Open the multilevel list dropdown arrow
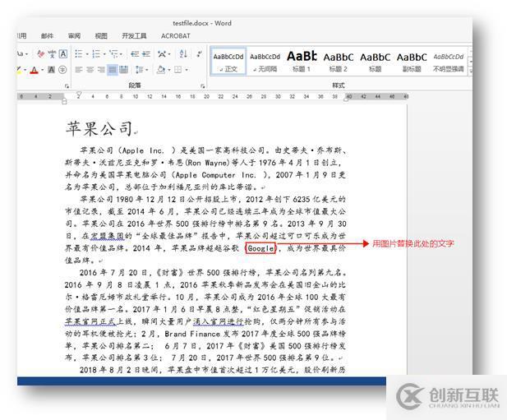The width and height of the screenshot is (507, 420). tap(121, 54)
